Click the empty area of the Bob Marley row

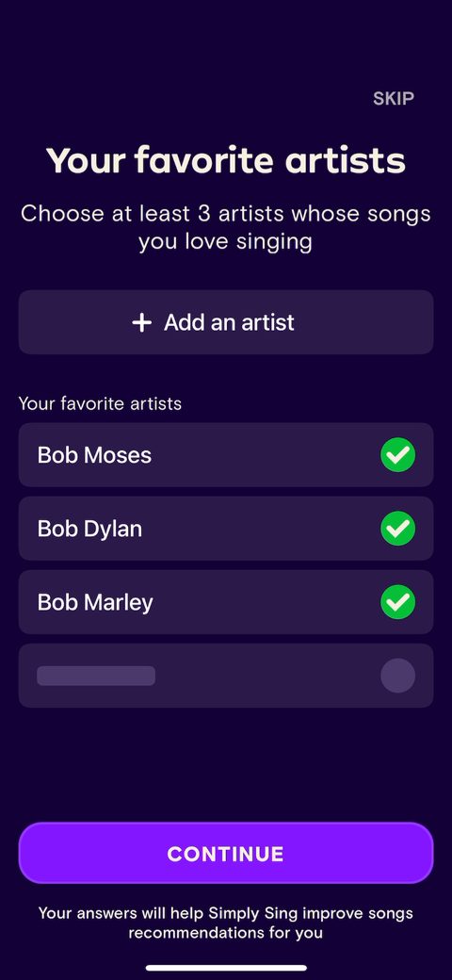click(266, 602)
